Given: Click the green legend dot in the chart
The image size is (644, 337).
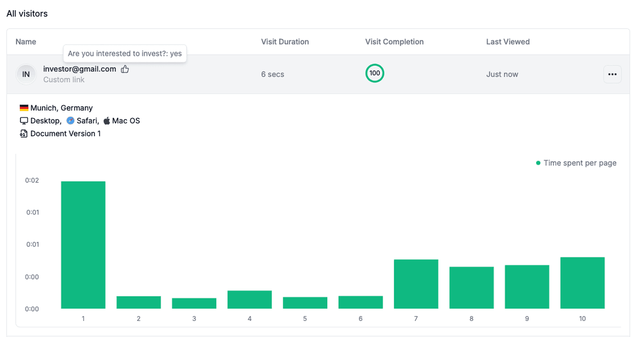Looking at the screenshot, I should coord(538,163).
